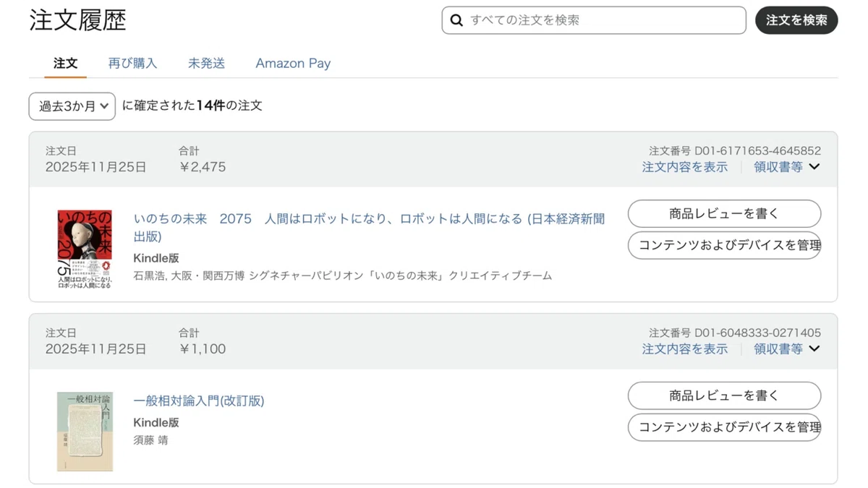Switch to the 未発送 tab
Screen dimensions: 868x488
[x=206, y=63]
